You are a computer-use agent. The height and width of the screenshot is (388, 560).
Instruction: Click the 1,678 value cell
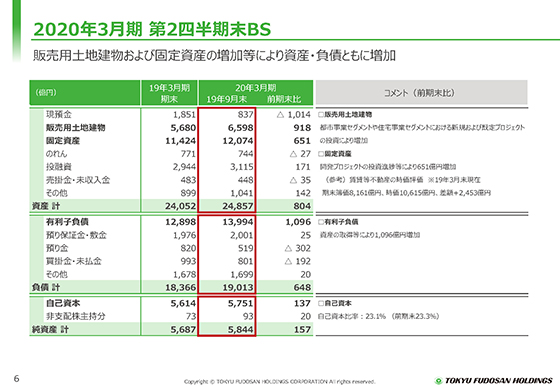[x=184, y=274]
